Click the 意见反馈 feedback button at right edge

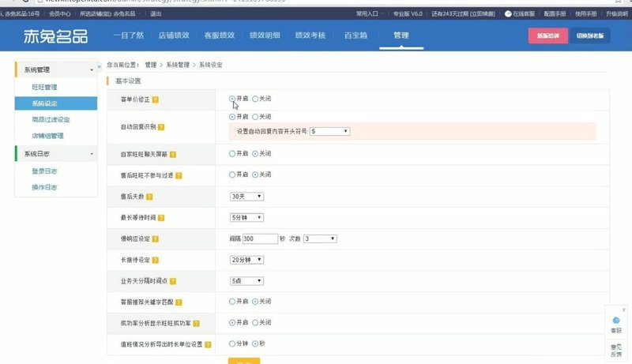coord(616,351)
